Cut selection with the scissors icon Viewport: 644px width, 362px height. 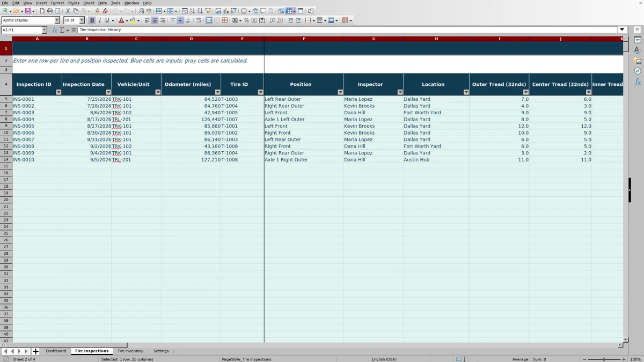point(68,11)
